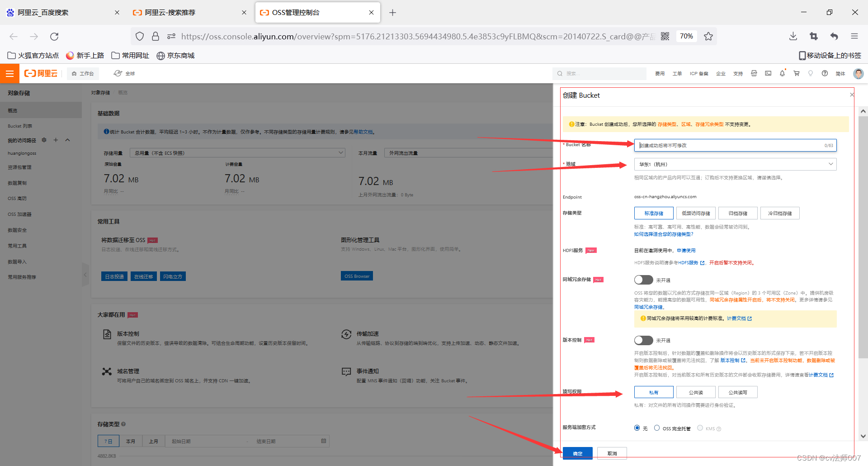Open the 地域 region dropdown 华东1（杭州）
The height and width of the screenshot is (466, 868).
(x=735, y=164)
